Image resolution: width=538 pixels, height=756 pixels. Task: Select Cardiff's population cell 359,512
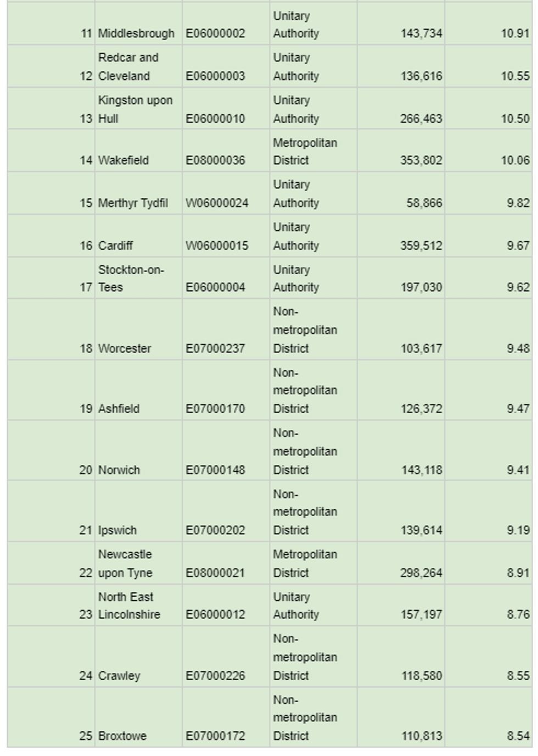pyautogui.click(x=421, y=246)
